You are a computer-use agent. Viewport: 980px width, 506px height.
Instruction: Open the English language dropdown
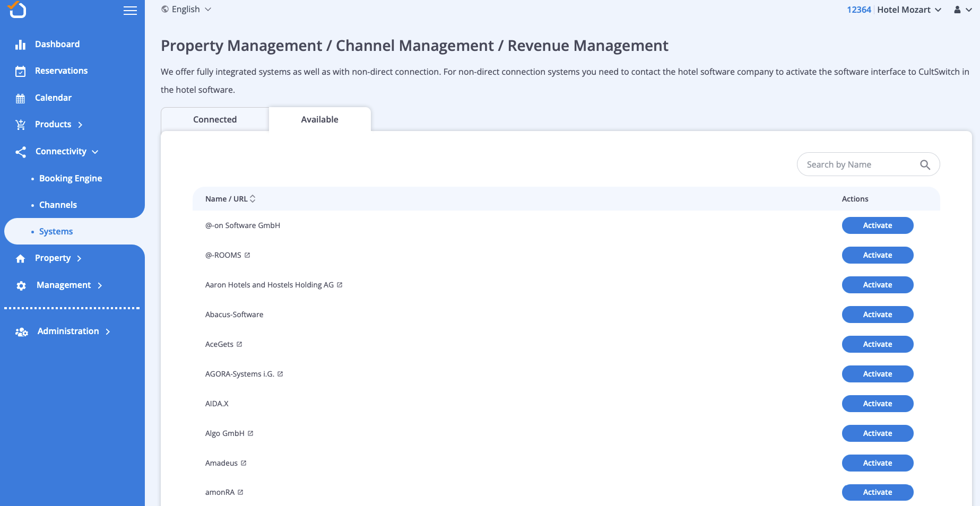coord(186,10)
